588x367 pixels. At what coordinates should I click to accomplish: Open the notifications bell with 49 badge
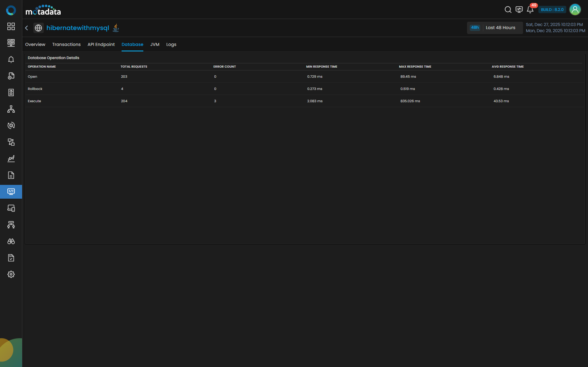(x=530, y=10)
